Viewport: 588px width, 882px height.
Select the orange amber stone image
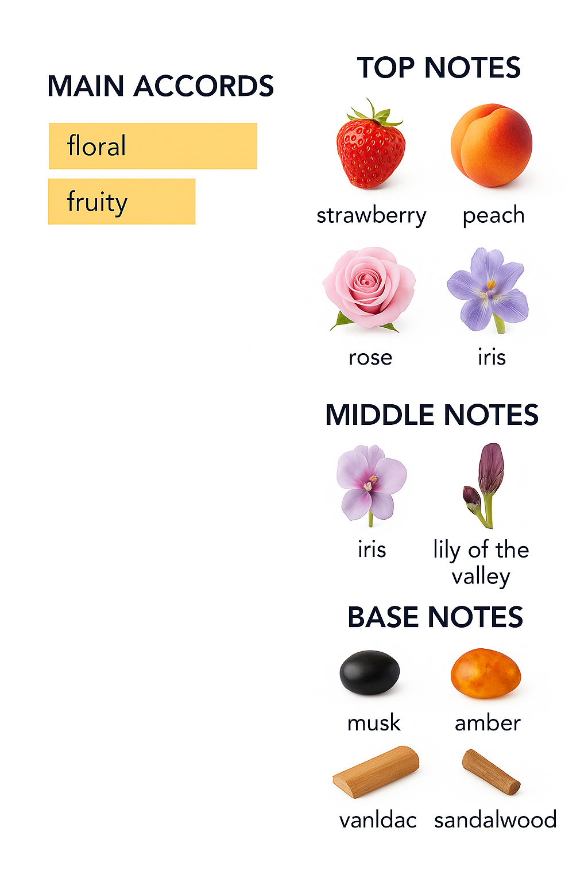pos(486,674)
